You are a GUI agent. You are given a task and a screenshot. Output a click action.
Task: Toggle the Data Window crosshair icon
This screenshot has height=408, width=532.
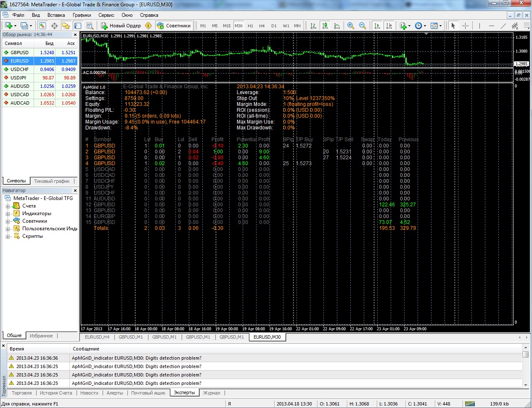(x=54, y=26)
